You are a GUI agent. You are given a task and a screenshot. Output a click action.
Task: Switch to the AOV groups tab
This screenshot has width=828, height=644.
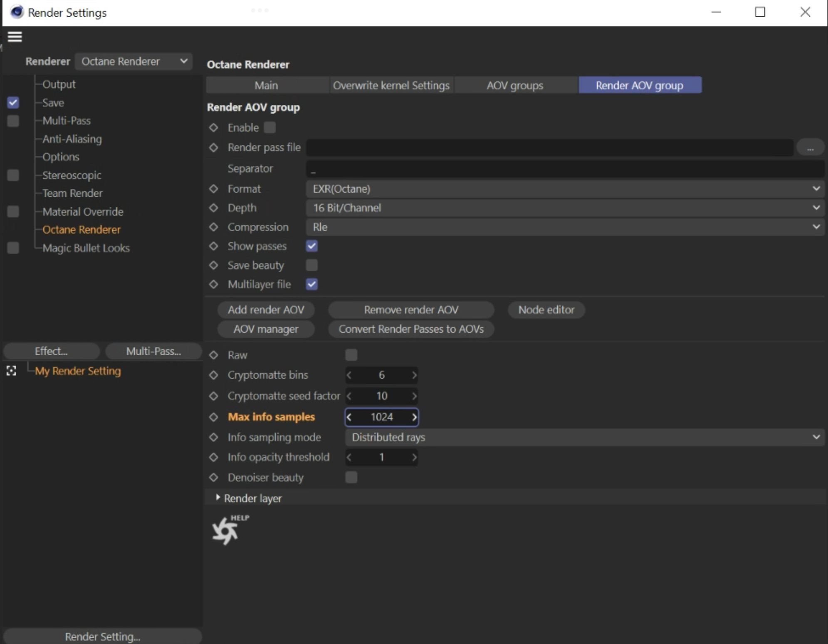515,85
